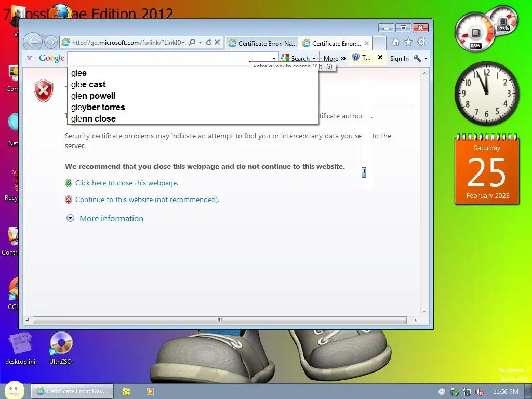Refresh the page with the reload icon
Image resolution: width=532 pixels, height=399 pixels.
pos(209,43)
